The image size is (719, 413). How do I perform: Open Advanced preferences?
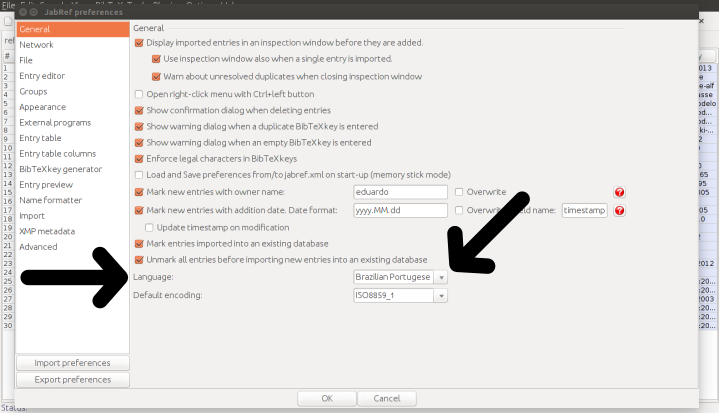pyautogui.click(x=73, y=247)
